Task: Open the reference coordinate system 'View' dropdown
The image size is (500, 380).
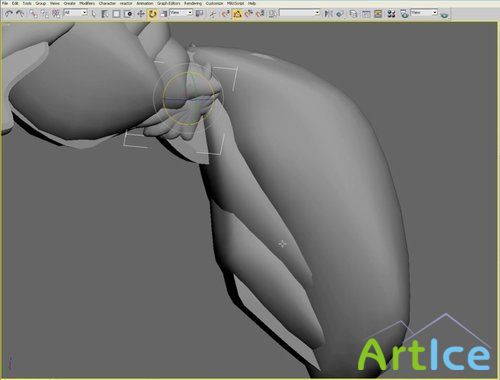Action: [x=181, y=13]
